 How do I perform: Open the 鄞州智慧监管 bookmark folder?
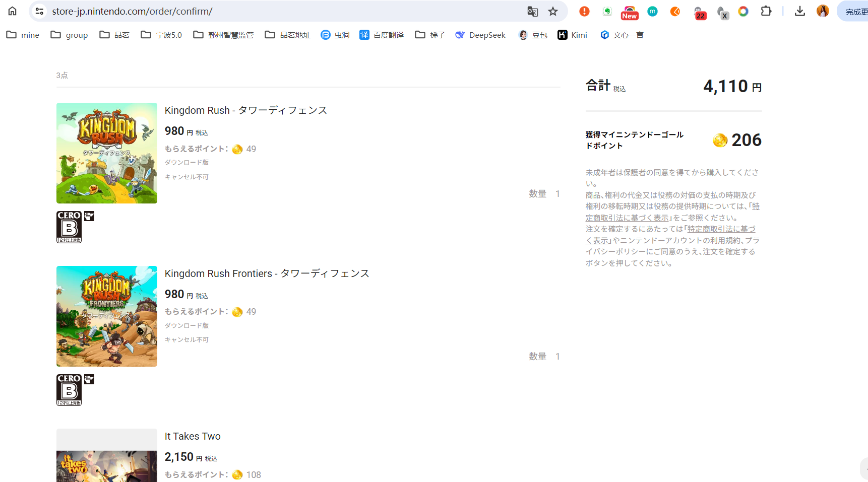coord(223,35)
